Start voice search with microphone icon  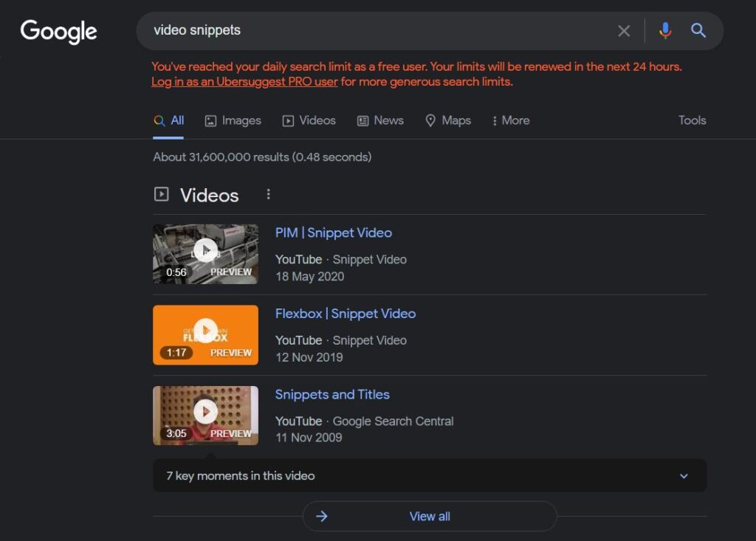pyautogui.click(x=665, y=30)
